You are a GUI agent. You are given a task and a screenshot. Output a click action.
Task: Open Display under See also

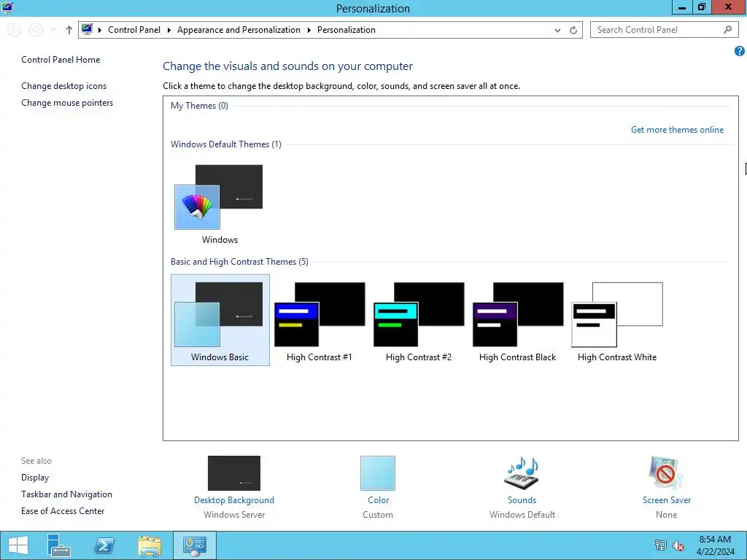pos(35,477)
